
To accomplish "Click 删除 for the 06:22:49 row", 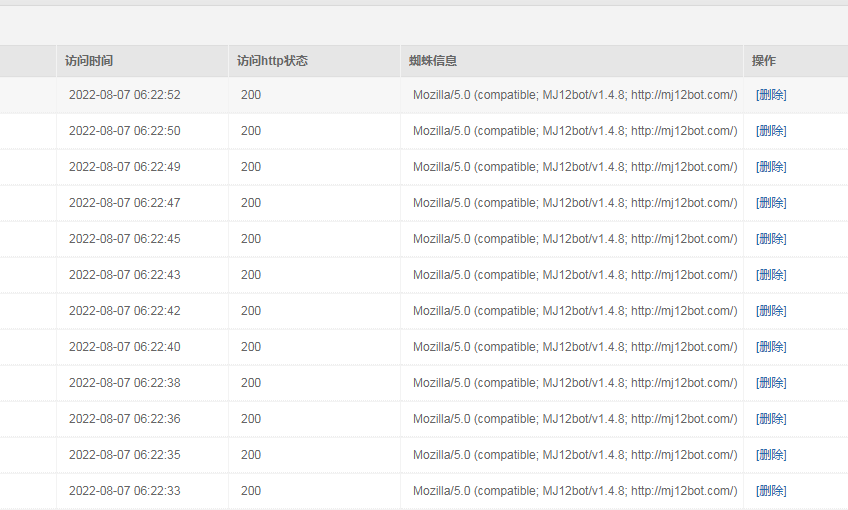I will [x=771, y=167].
